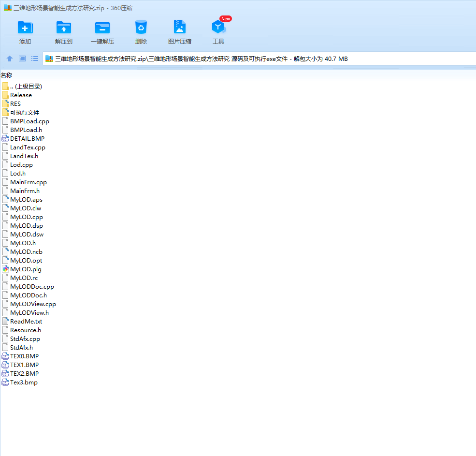Go up one level with the arrow icon
This screenshot has width=476, height=456.
(10, 59)
